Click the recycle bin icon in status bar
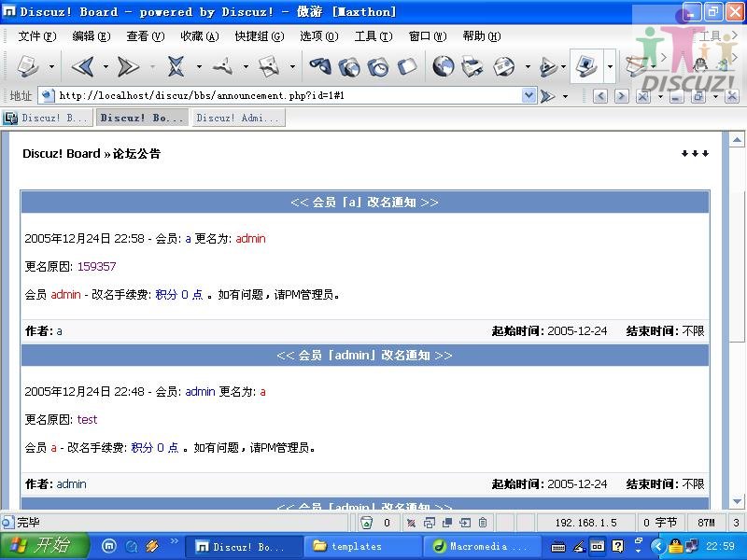The width and height of the screenshot is (747, 560). click(366, 523)
